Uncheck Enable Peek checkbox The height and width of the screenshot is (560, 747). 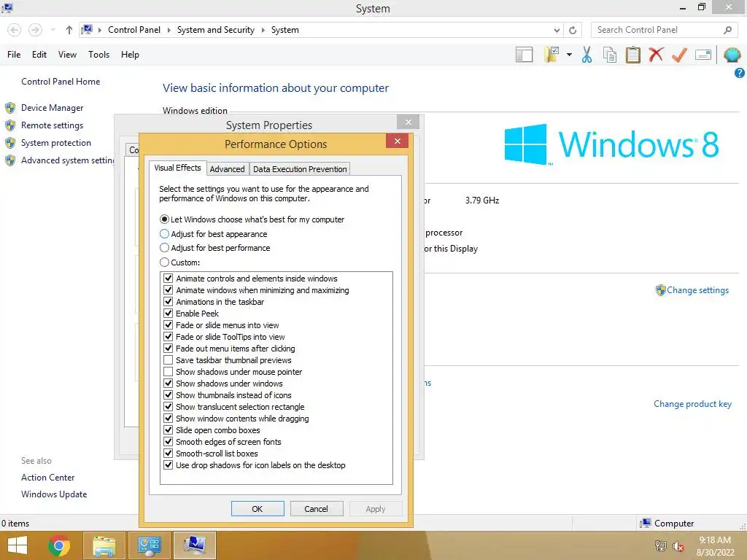(169, 314)
